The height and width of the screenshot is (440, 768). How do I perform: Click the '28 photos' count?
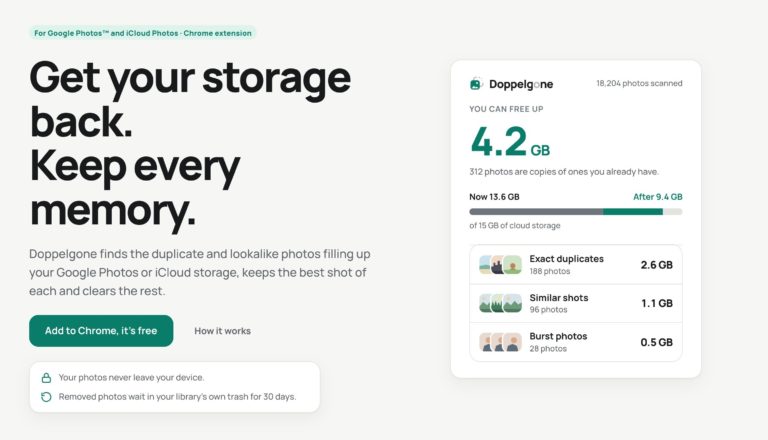pos(548,348)
